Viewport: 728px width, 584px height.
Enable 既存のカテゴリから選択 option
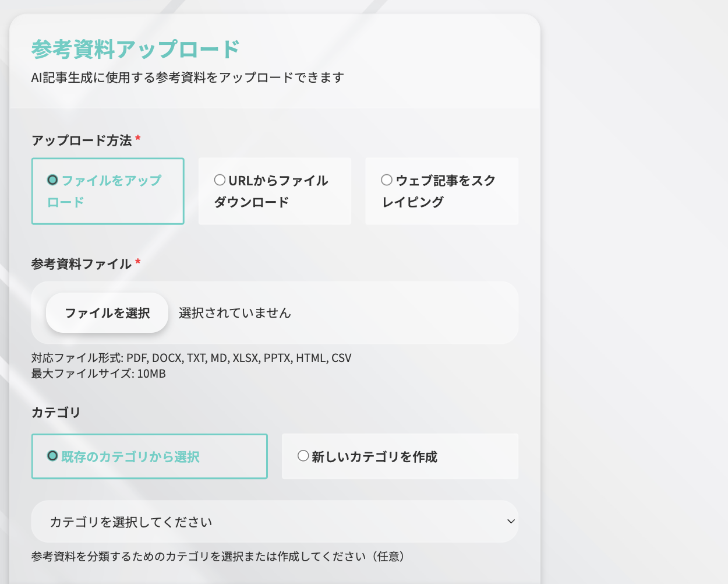pyautogui.click(x=149, y=456)
